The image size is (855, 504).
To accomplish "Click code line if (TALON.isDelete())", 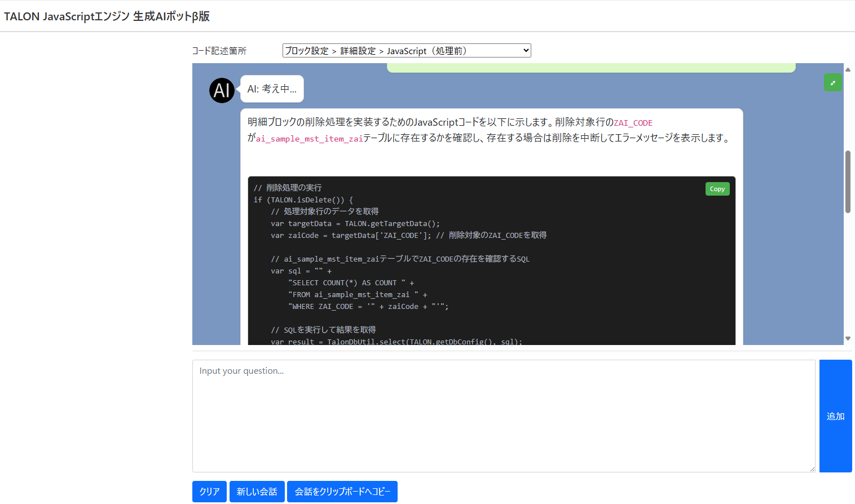I will (x=303, y=200).
